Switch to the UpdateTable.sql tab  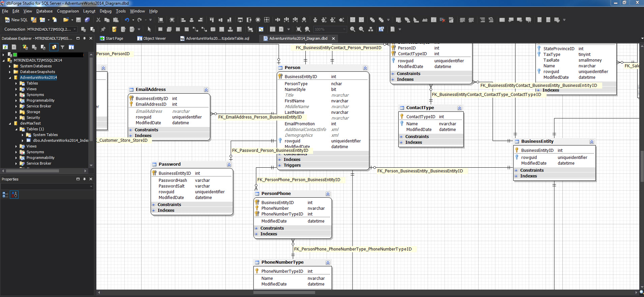pyautogui.click(x=215, y=38)
